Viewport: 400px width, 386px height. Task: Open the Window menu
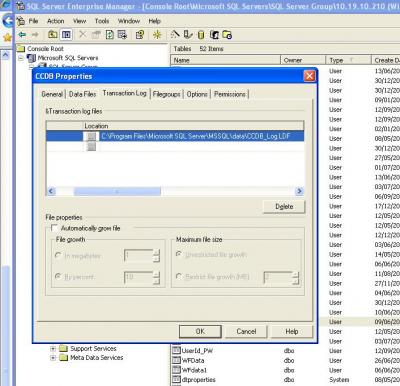129,21
